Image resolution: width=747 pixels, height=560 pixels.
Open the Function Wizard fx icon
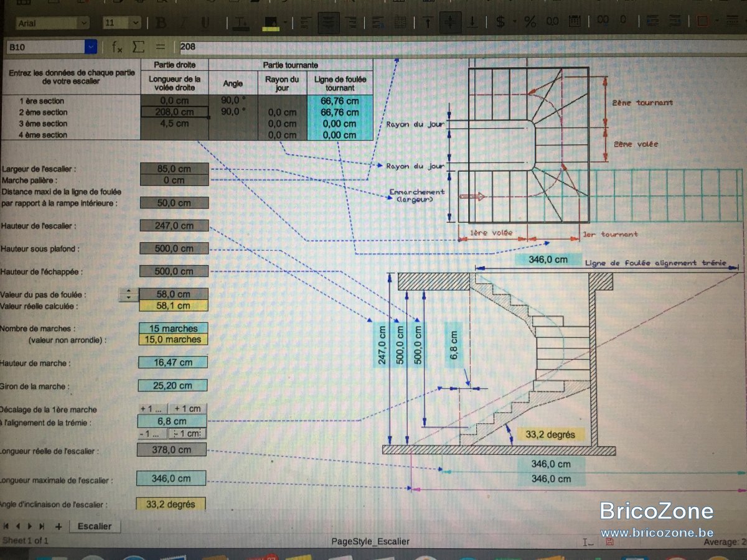[117, 47]
